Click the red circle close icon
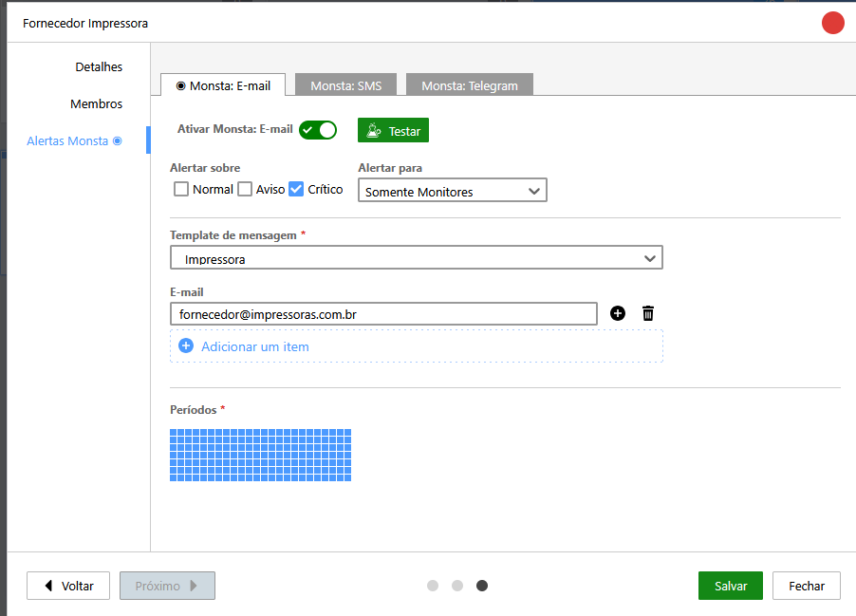This screenshot has width=856, height=616. (x=833, y=23)
